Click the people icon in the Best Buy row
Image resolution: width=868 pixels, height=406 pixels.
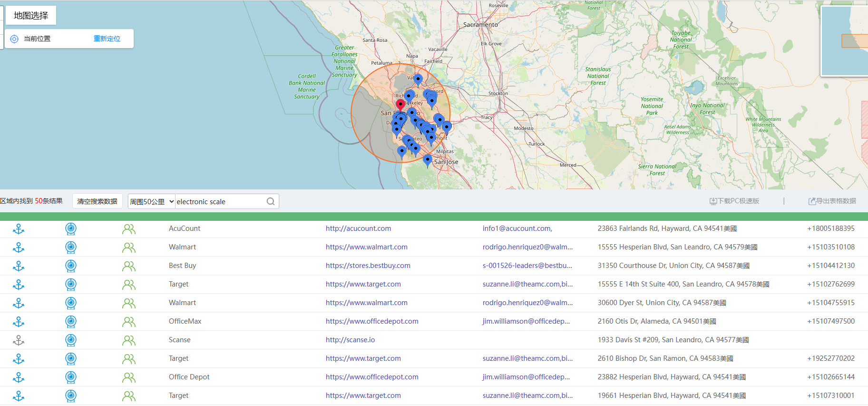pos(129,266)
